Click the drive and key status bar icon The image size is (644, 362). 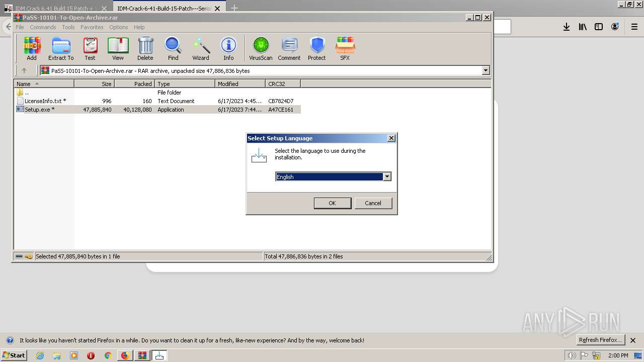(24, 256)
